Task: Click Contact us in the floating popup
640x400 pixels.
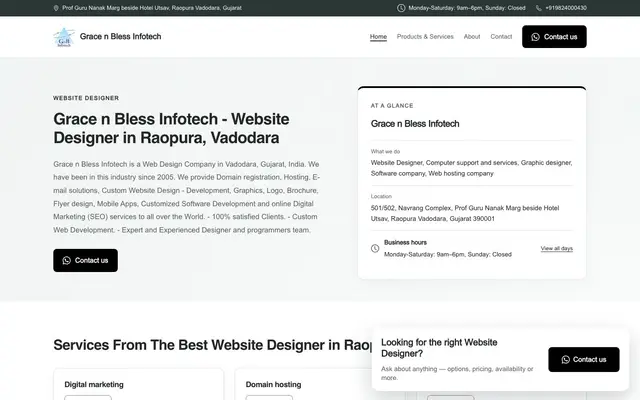Action: (584, 360)
